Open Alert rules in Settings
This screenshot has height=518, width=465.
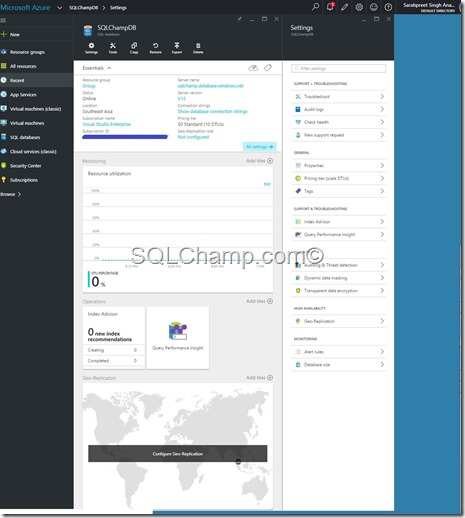pos(338,352)
